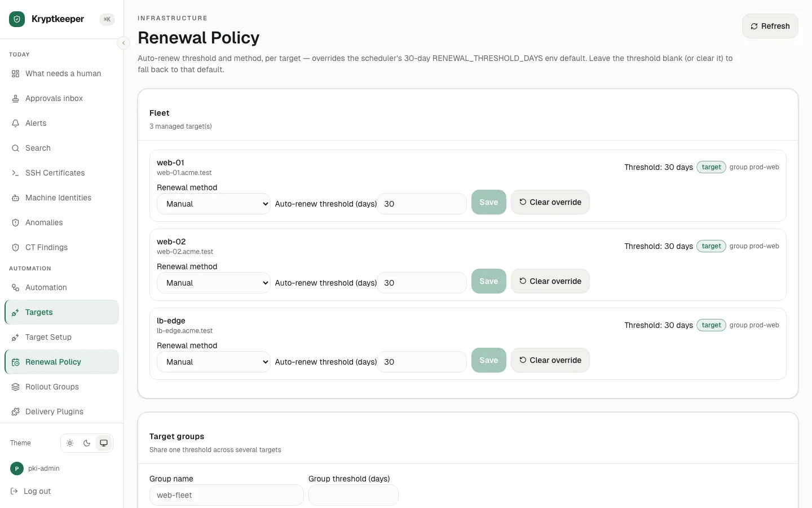Click the SSH Certificates terminal icon
Viewport: 812px width, 508px height.
[16, 173]
